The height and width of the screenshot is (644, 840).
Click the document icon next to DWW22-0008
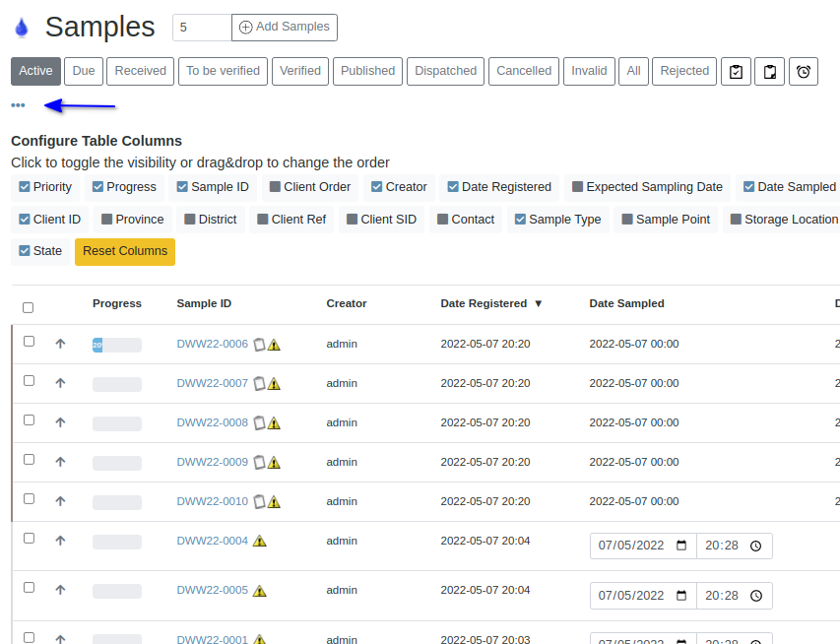point(259,422)
